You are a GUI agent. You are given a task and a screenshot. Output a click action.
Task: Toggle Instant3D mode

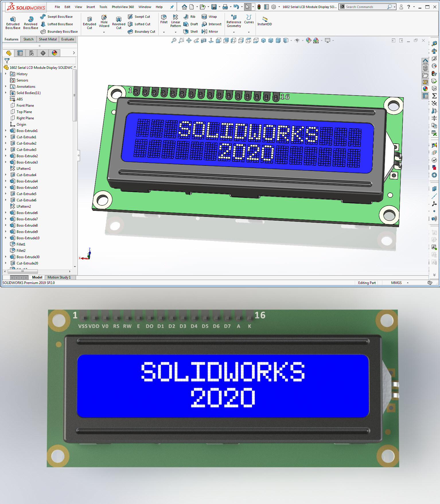tap(264, 21)
